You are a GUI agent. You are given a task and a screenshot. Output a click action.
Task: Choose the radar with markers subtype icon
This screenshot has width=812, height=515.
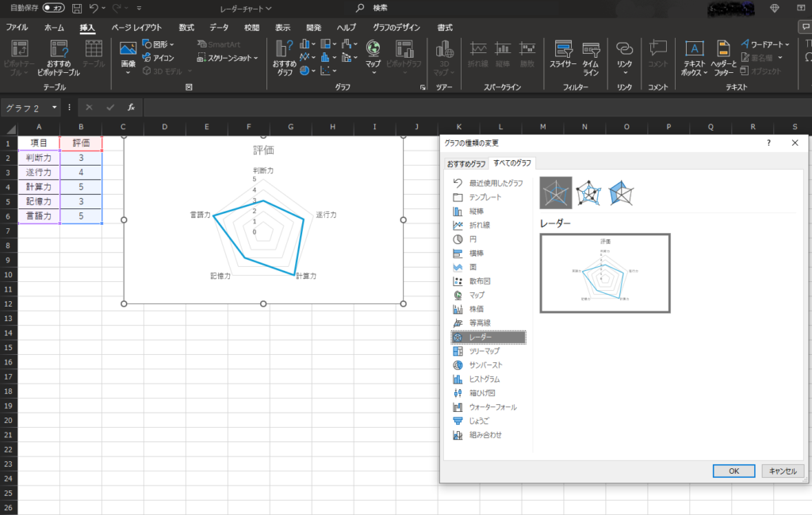click(x=588, y=193)
